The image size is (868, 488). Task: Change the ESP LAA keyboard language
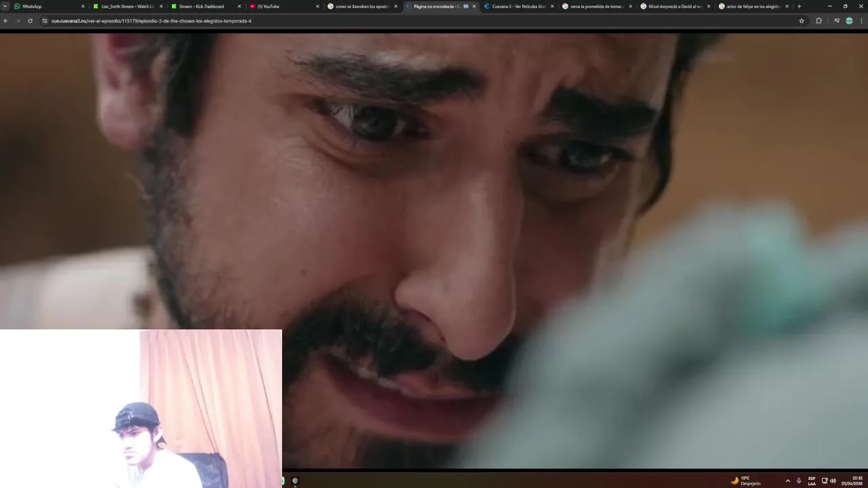tap(812, 481)
